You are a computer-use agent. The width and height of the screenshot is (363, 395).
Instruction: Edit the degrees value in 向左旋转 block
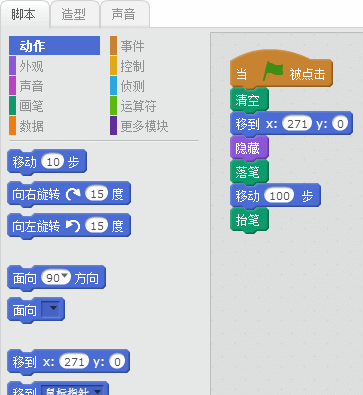[97, 226]
